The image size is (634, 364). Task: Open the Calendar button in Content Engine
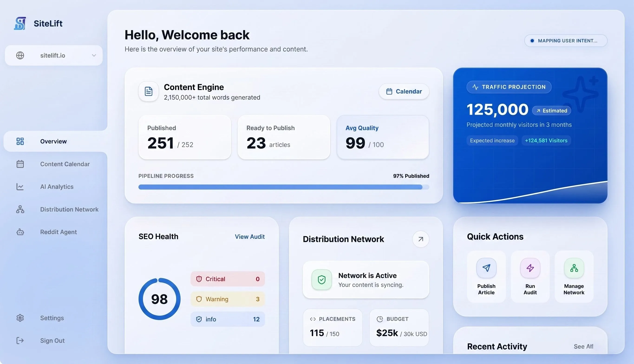404,91
